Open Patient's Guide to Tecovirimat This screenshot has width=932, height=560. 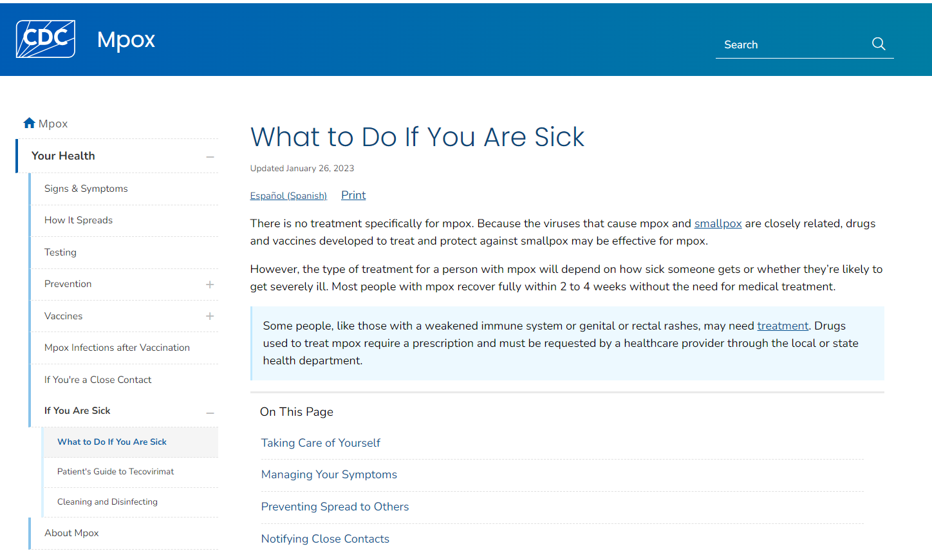[x=116, y=472]
